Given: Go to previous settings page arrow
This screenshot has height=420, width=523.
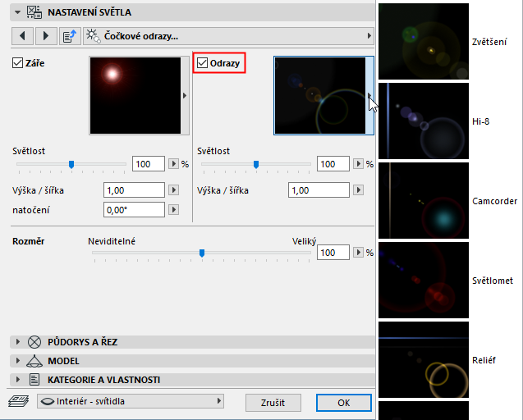Looking at the screenshot, I should point(22,35).
